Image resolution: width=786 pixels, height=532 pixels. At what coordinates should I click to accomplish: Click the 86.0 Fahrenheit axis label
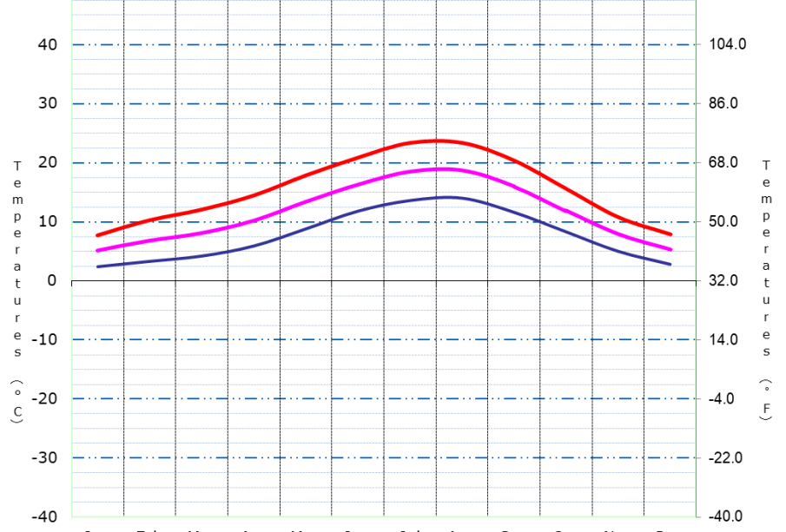pos(725,103)
